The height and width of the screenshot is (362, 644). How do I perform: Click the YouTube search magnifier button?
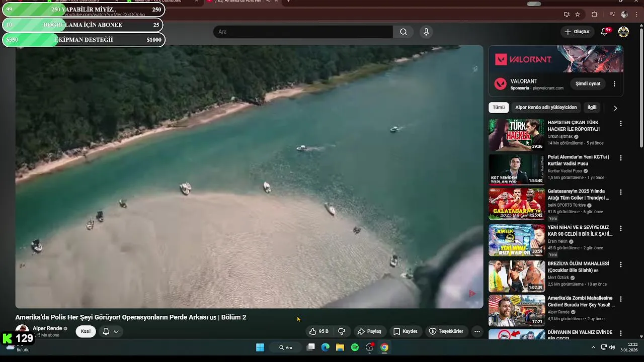coord(404,32)
